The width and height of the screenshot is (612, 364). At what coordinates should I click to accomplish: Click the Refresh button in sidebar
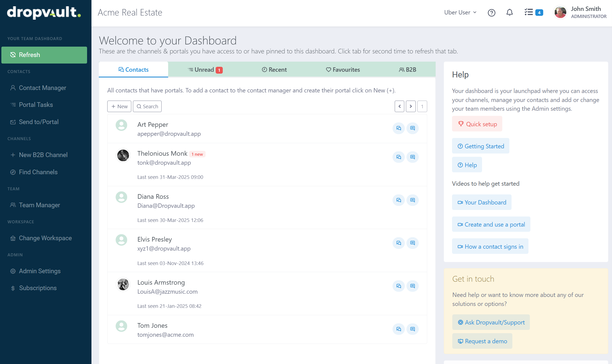[x=44, y=55]
